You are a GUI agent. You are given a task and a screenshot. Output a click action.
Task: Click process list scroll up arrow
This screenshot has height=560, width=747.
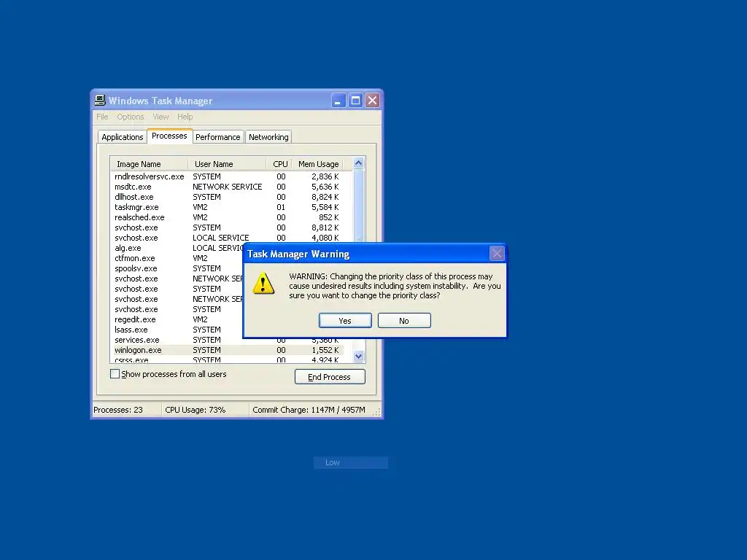tap(358, 163)
